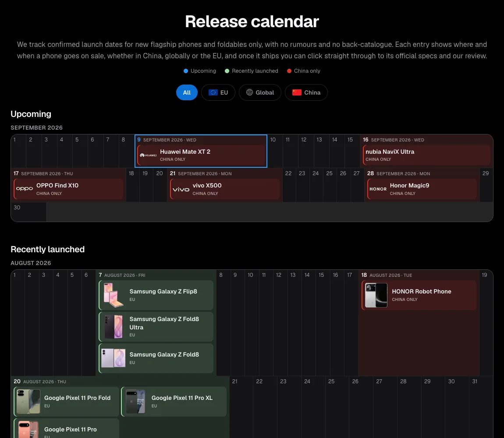
Task: Select the 21 September 2026 date header
Action: tap(201, 173)
